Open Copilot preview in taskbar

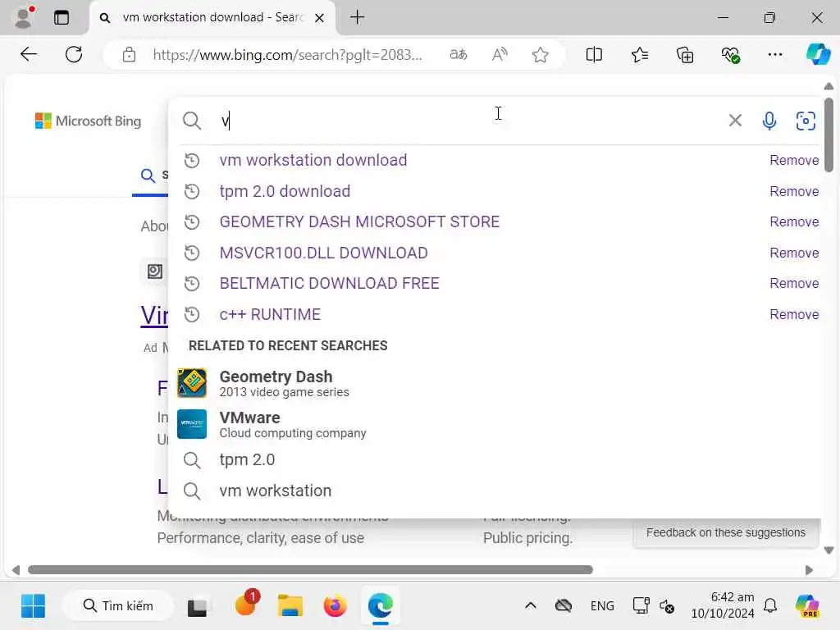(807, 606)
